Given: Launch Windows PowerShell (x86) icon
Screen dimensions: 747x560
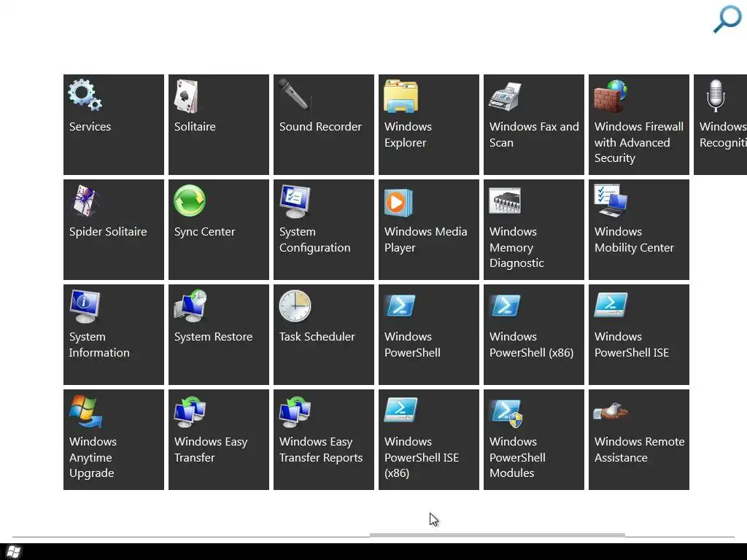Looking at the screenshot, I should point(505,306).
